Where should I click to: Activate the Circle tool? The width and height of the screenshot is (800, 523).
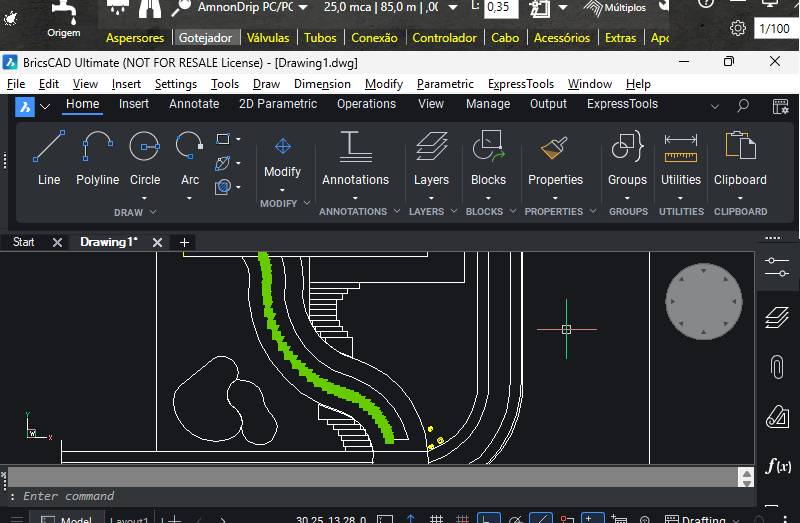pyautogui.click(x=145, y=158)
